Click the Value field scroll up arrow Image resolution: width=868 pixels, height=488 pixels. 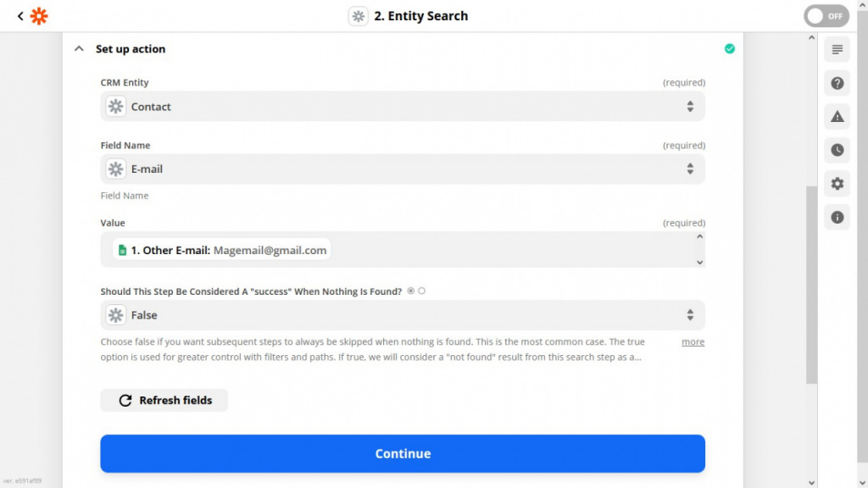click(x=699, y=237)
